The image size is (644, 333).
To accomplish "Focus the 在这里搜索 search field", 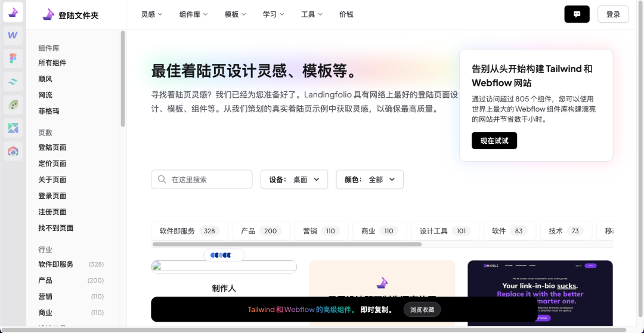I will coord(202,180).
